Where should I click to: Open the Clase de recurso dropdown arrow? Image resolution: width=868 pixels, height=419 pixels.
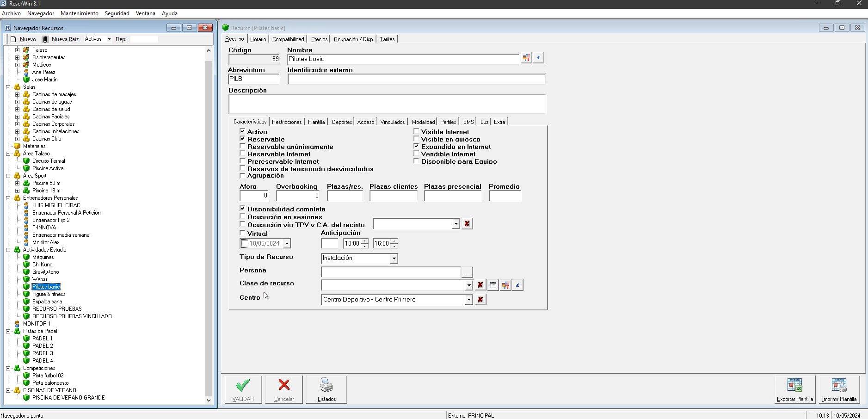469,285
